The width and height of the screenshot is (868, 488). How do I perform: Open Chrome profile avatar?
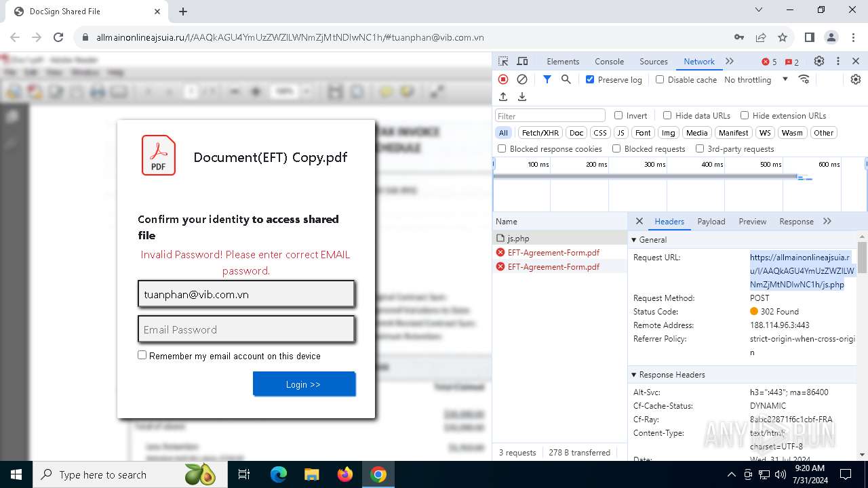[831, 37]
